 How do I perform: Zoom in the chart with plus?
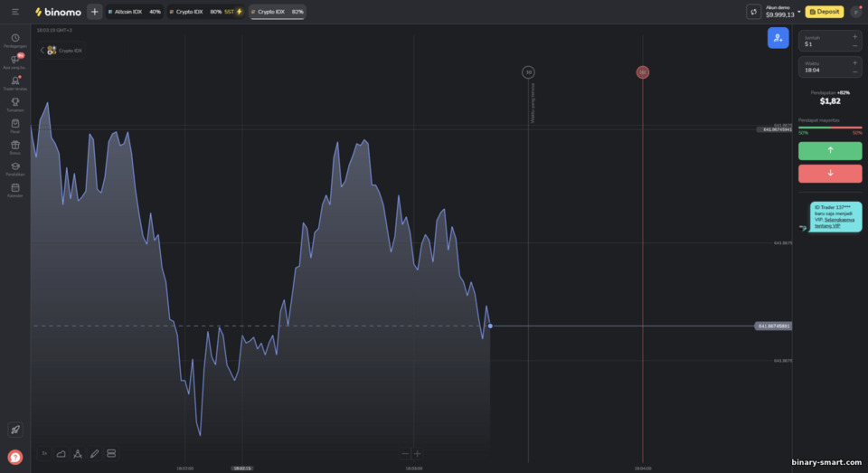pyautogui.click(x=418, y=454)
